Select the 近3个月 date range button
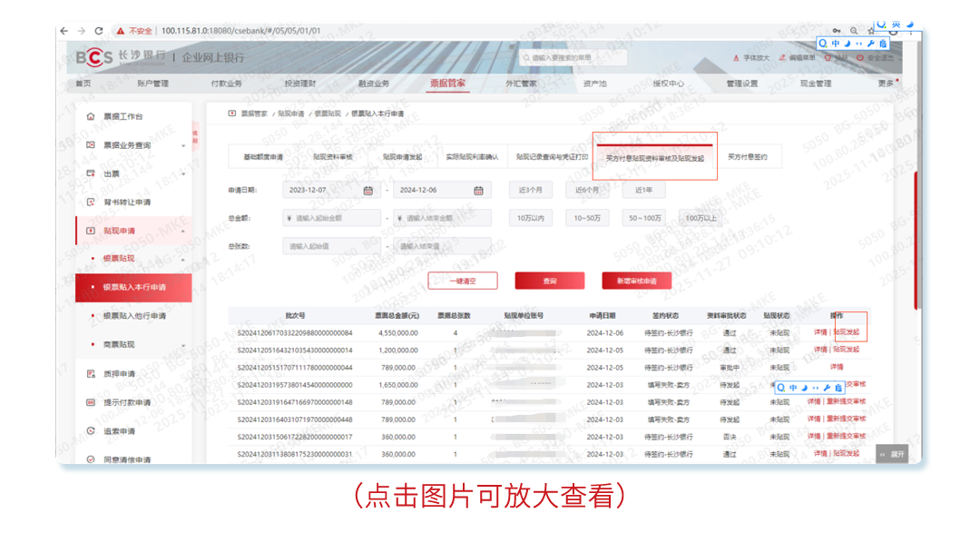The image size is (980, 533). click(x=531, y=190)
